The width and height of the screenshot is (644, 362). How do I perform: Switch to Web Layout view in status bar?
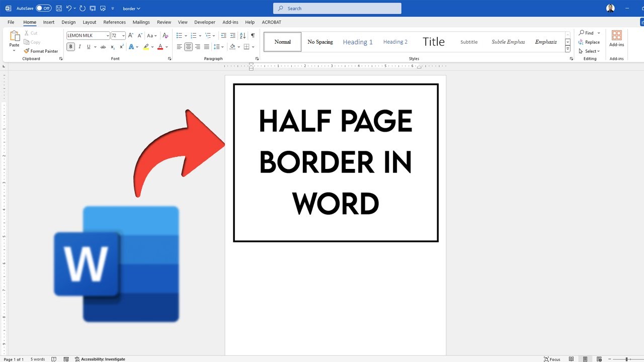click(x=598, y=359)
